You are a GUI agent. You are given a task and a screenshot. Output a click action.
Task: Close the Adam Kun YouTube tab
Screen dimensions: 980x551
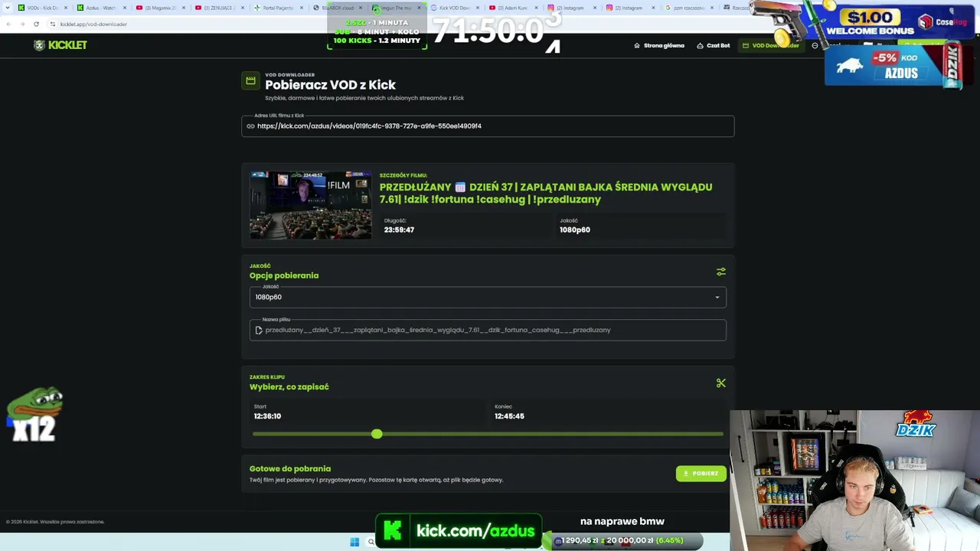(537, 8)
